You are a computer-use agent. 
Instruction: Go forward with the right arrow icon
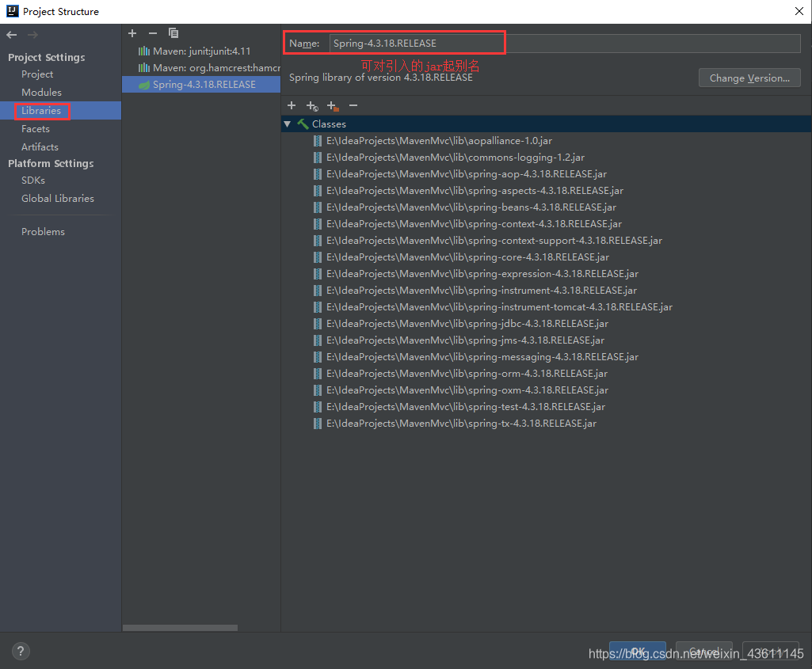32,35
